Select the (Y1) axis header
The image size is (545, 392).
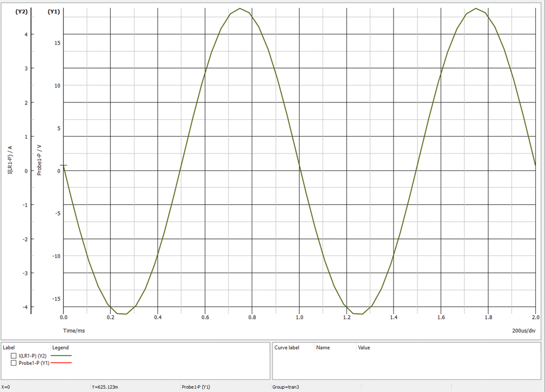pyautogui.click(x=53, y=12)
